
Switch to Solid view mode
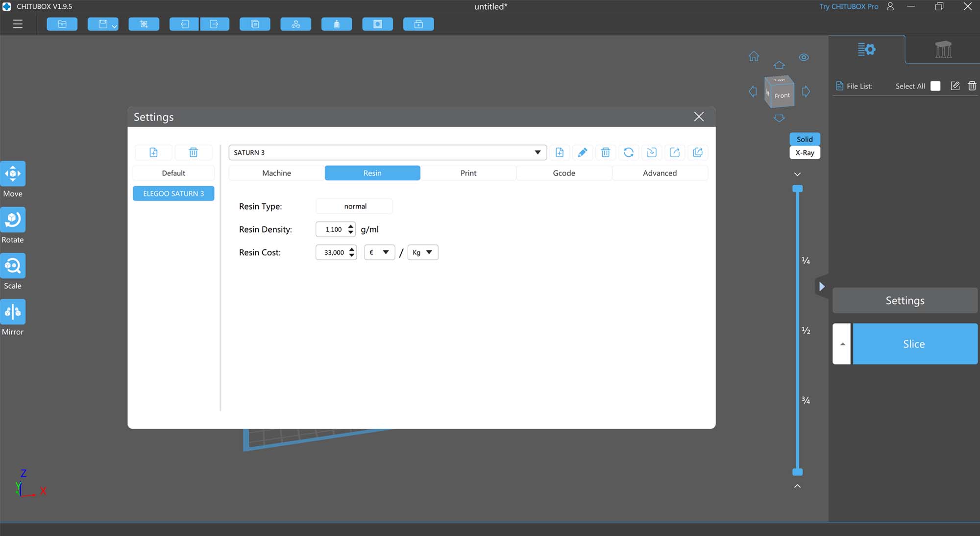coord(805,139)
